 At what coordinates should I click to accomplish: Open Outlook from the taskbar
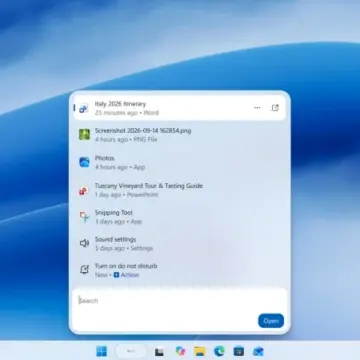(x=258, y=351)
